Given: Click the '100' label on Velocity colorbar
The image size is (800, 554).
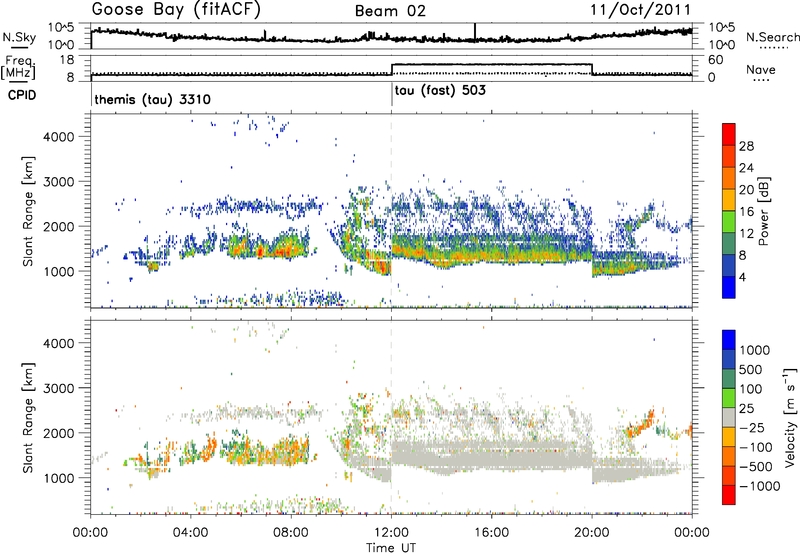Looking at the screenshot, I should click(751, 389).
